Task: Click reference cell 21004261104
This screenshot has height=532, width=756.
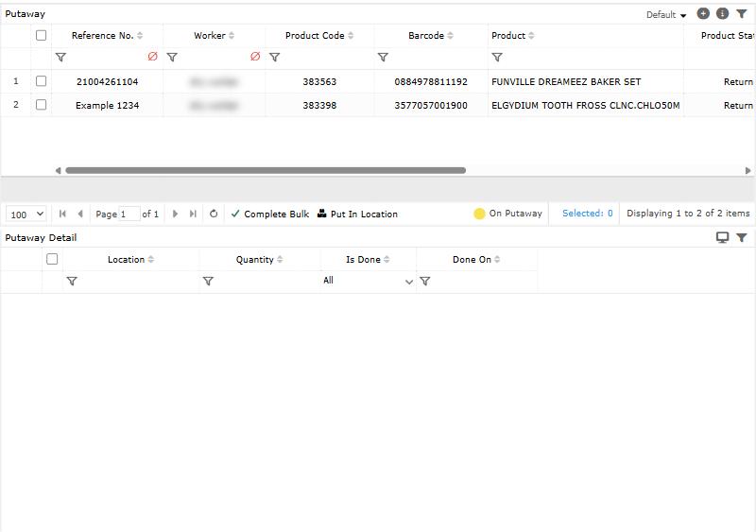Action: [x=107, y=81]
